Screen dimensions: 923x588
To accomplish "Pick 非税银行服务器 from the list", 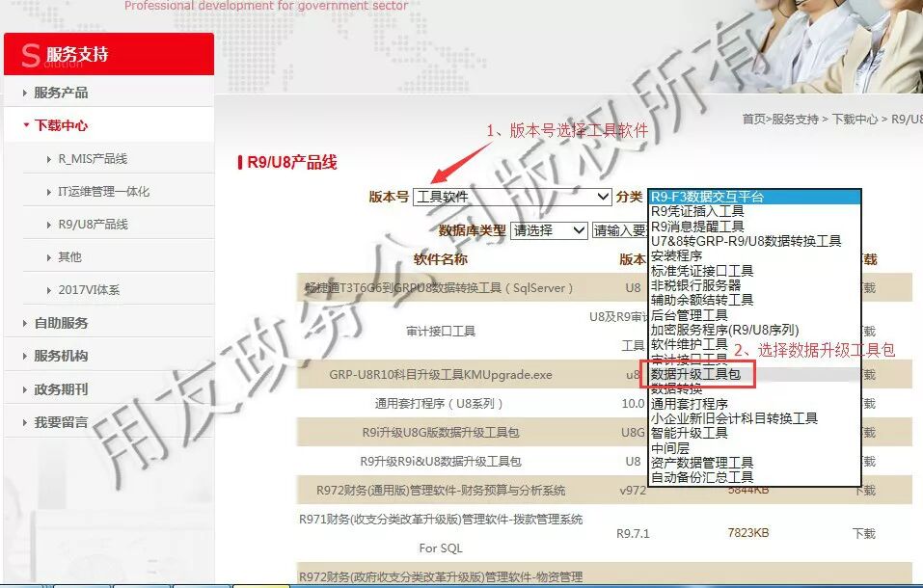I will click(695, 285).
